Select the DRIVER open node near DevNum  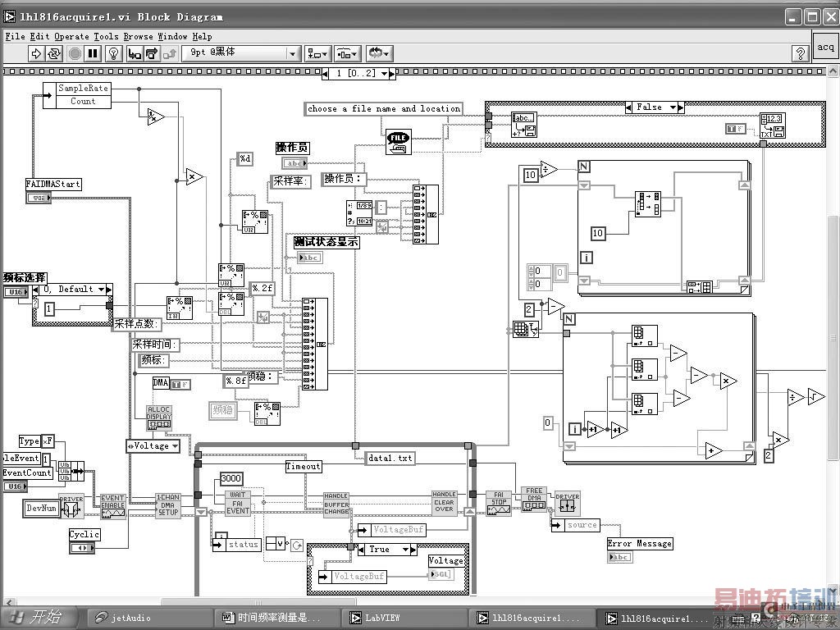[71, 507]
